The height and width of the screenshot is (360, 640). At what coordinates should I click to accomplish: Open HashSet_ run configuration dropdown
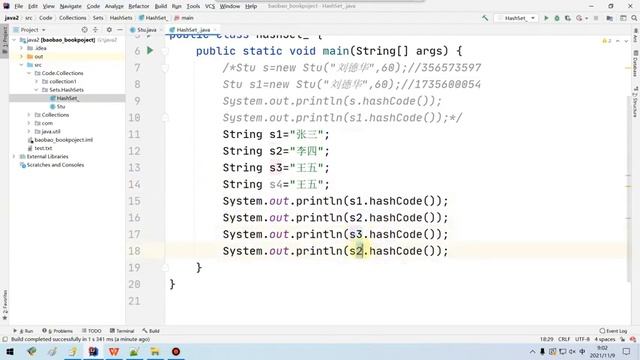(516, 18)
